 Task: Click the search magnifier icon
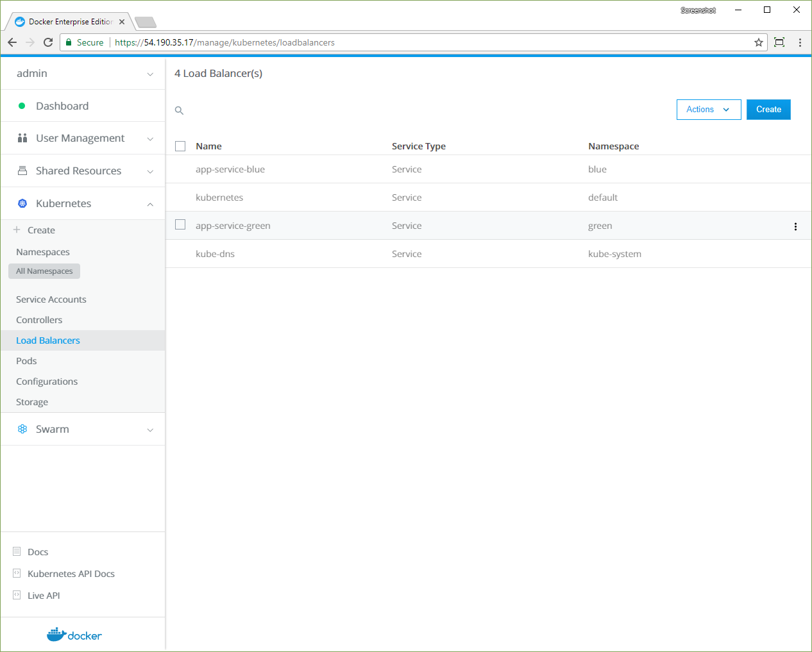180,111
